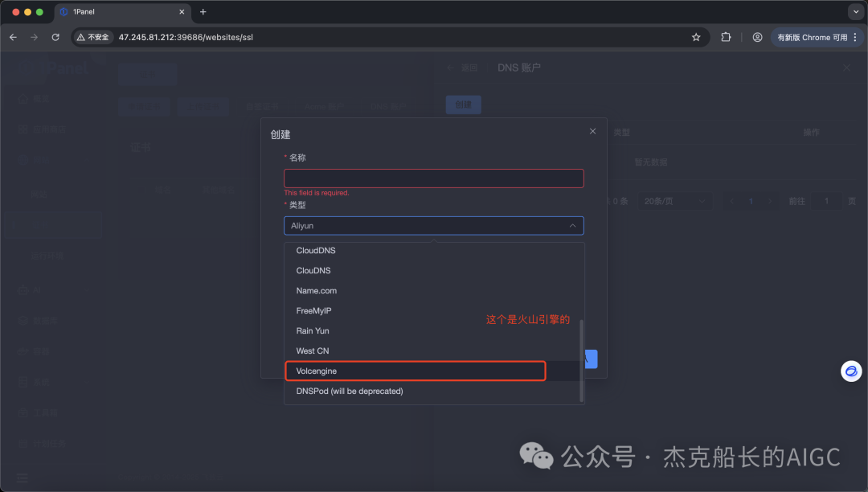Choose Name.com in the dropdown list

click(434, 290)
